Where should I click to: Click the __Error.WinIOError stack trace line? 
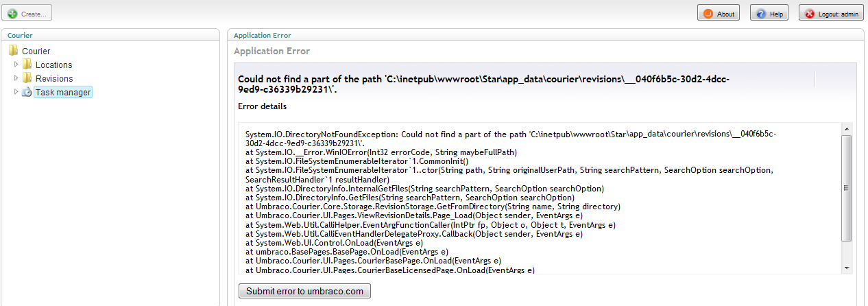(x=381, y=152)
